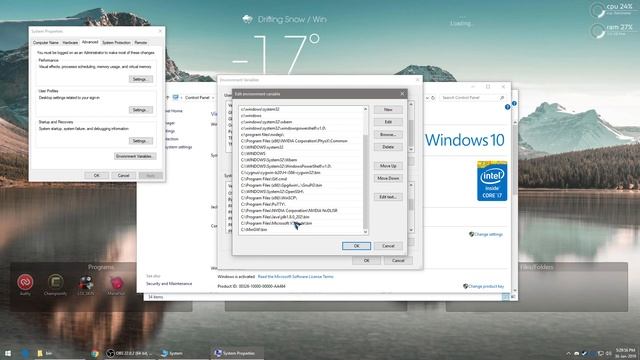Launch the Authy program icon
The height and width of the screenshot is (360, 640).
(x=25, y=283)
